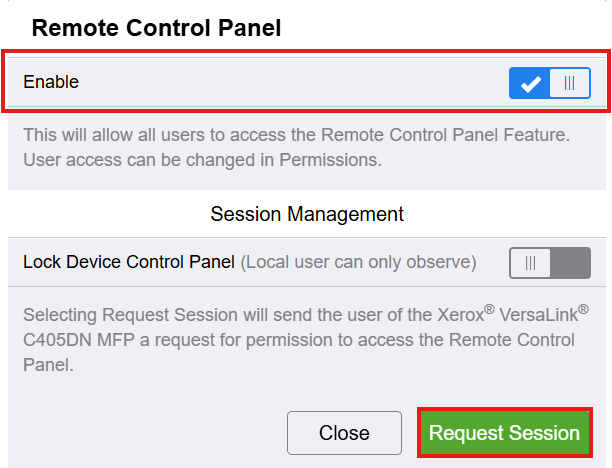Click the Lock Device Control Panel label
This screenshot has height=468, width=612.
[x=129, y=262]
